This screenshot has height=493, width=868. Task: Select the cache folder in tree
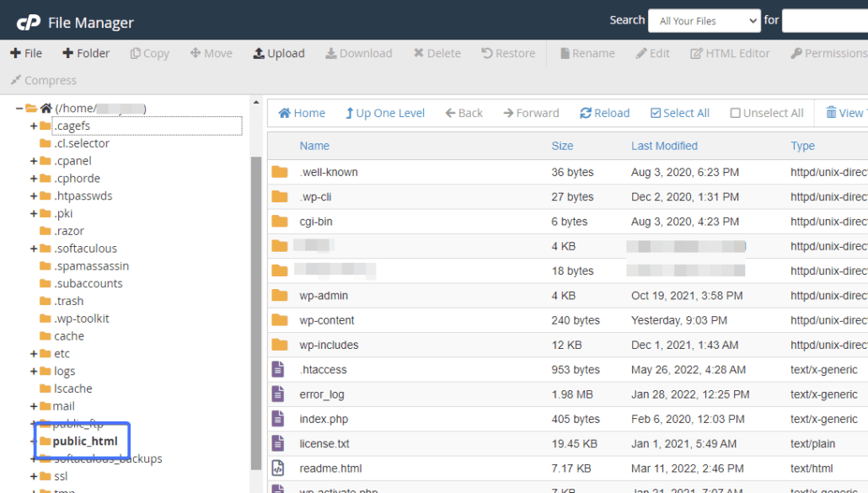68,336
